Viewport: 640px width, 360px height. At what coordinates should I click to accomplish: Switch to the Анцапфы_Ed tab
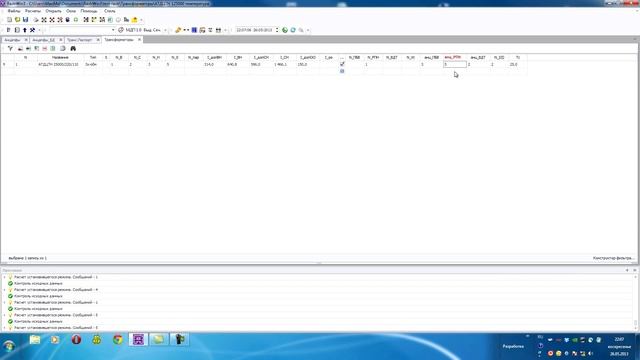(43, 40)
